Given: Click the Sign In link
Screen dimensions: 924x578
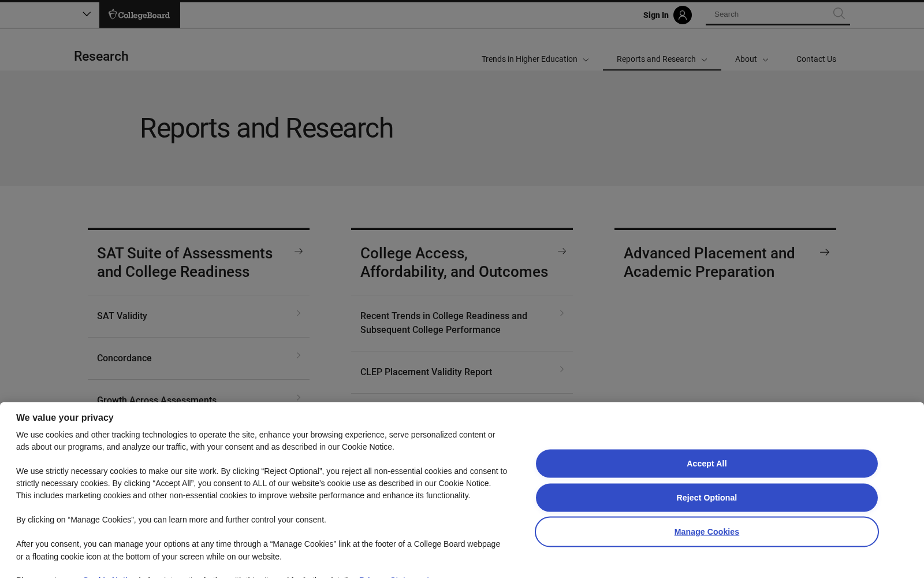Looking at the screenshot, I should (x=655, y=15).
